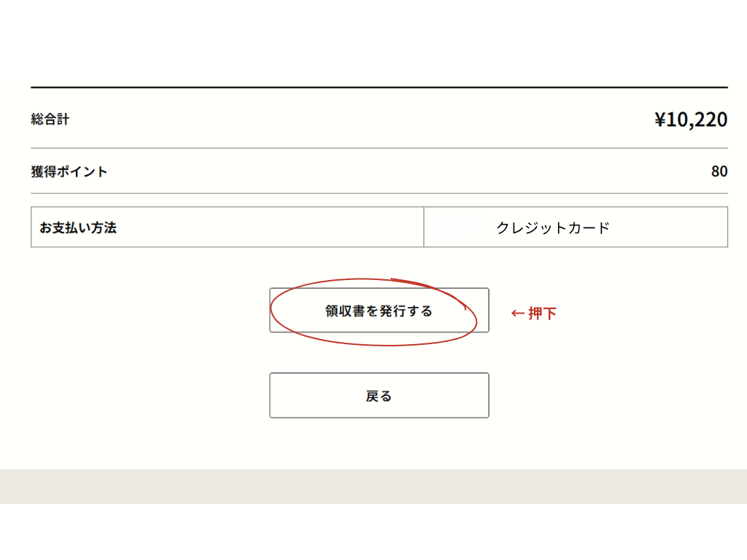This screenshot has width=747, height=560.
Task: Click the お支払い方法 table cell
Action: (x=227, y=227)
